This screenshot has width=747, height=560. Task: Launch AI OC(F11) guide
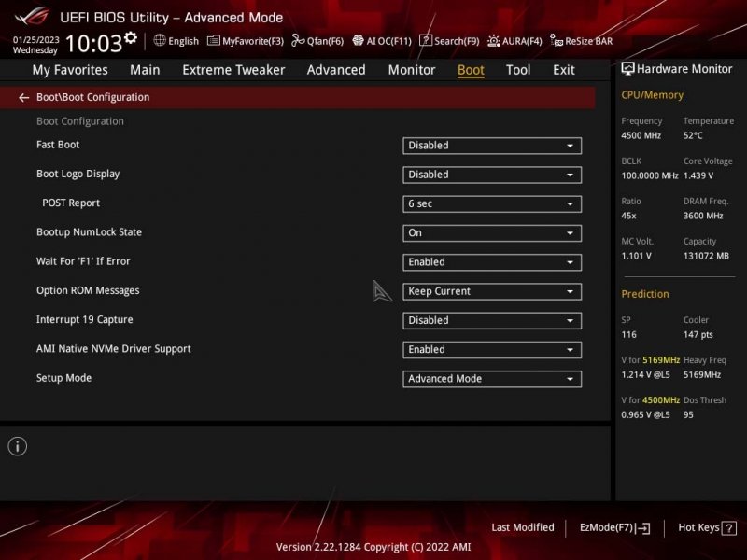382,41
